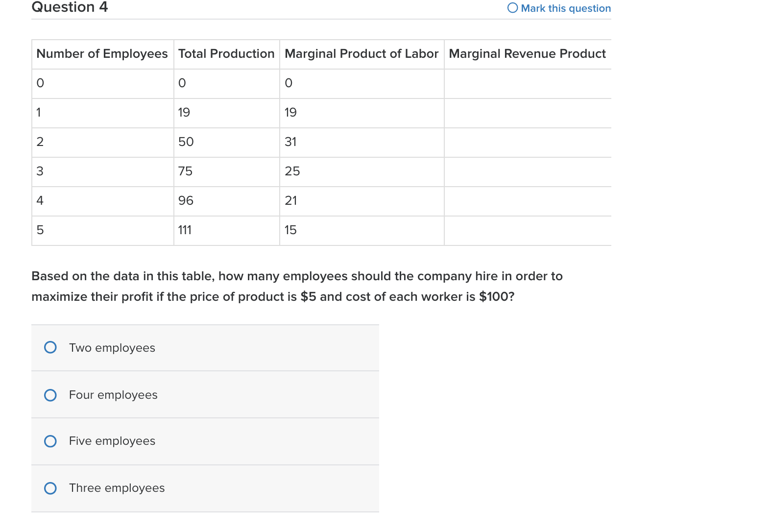Viewport: 771px width, 532px height.
Task: Click the cell with value 19 under Total Production
Action: [x=184, y=113]
